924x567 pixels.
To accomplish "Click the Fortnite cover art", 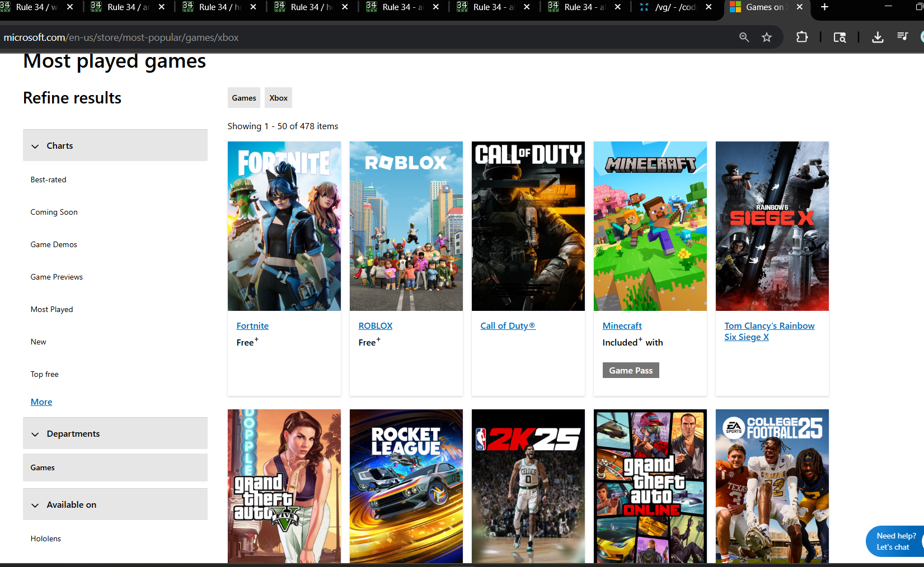I will (284, 226).
